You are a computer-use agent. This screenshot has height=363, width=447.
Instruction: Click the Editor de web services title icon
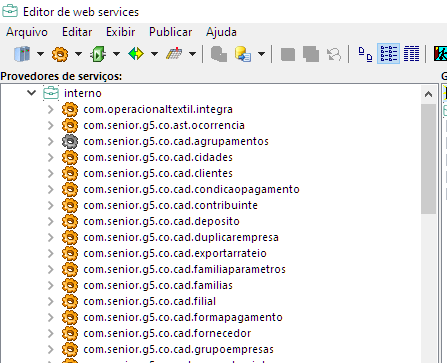point(10,11)
